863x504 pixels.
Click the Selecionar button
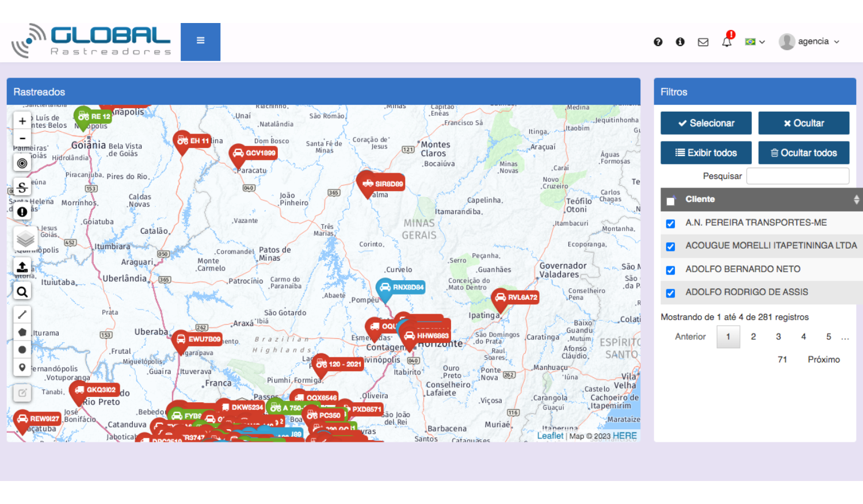[706, 123]
